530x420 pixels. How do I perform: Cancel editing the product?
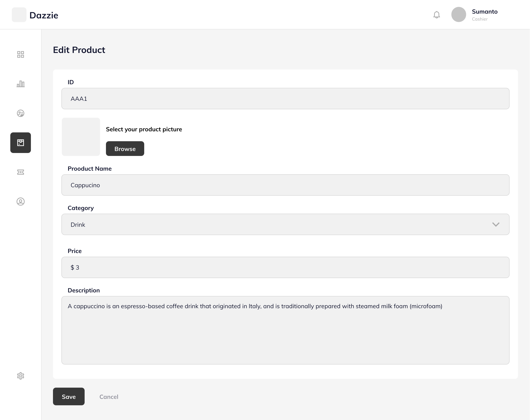(109, 397)
